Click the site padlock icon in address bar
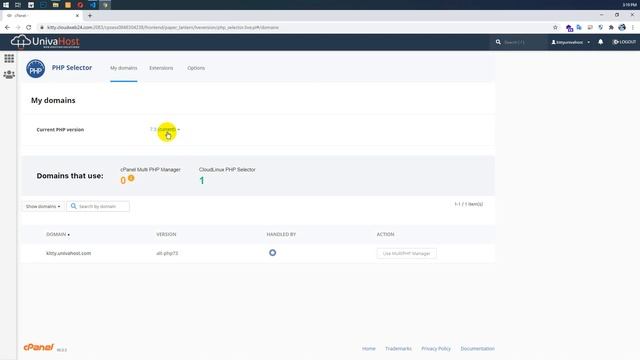Viewport: 640px width, 360px height. tap(41, 27)
